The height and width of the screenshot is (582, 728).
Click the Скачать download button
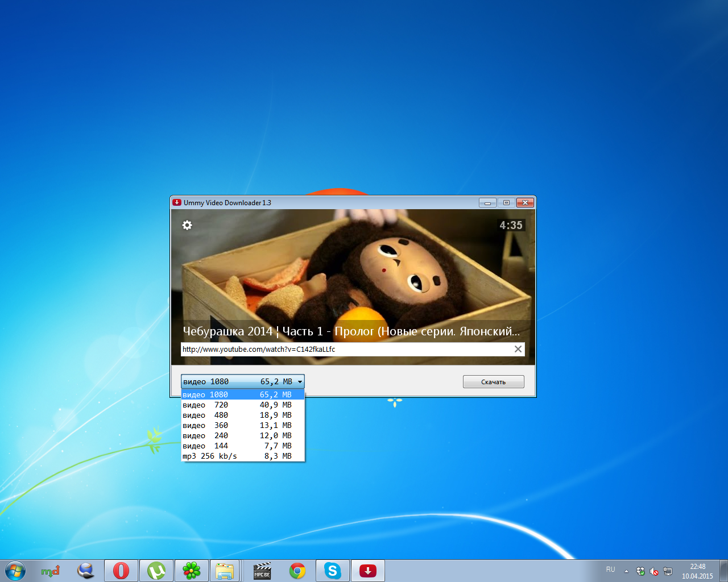(x=494, y=382)
